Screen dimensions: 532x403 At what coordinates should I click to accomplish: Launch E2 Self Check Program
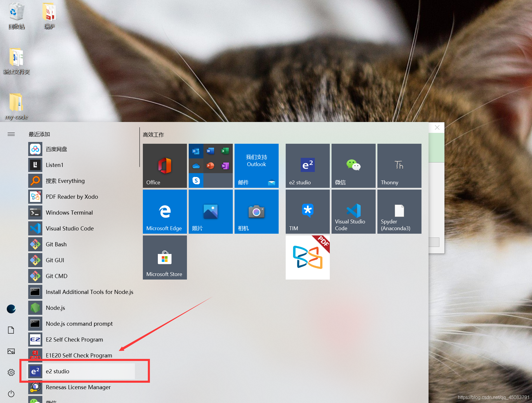tap(81, 340)
